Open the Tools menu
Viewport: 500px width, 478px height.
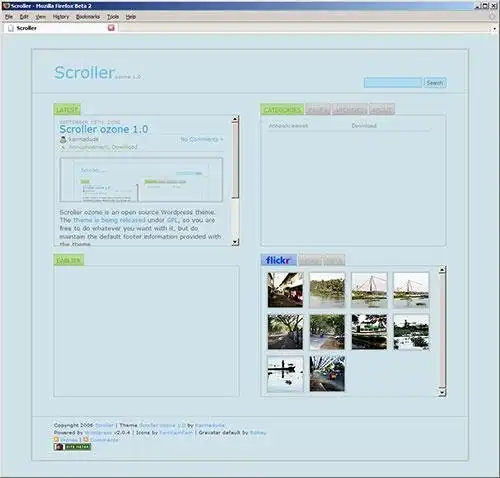(x=113, y=17)
